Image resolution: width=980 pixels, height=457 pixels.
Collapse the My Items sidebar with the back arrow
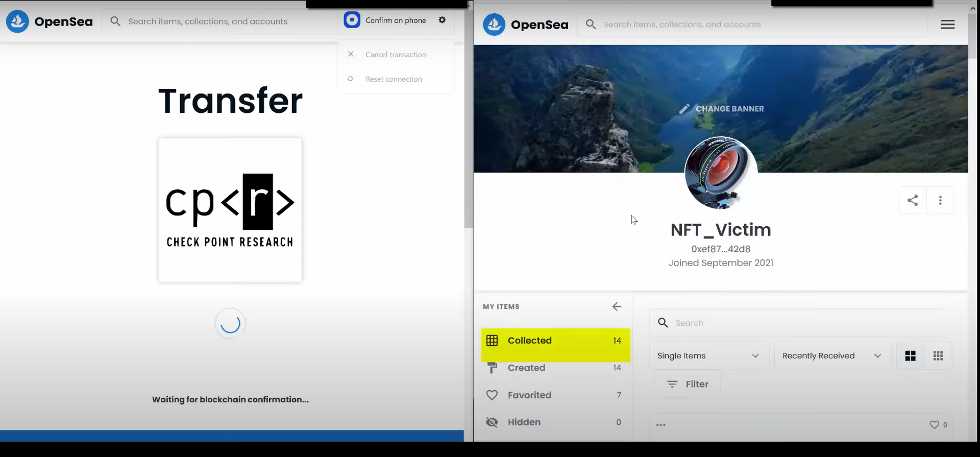[x=617, y=306]
